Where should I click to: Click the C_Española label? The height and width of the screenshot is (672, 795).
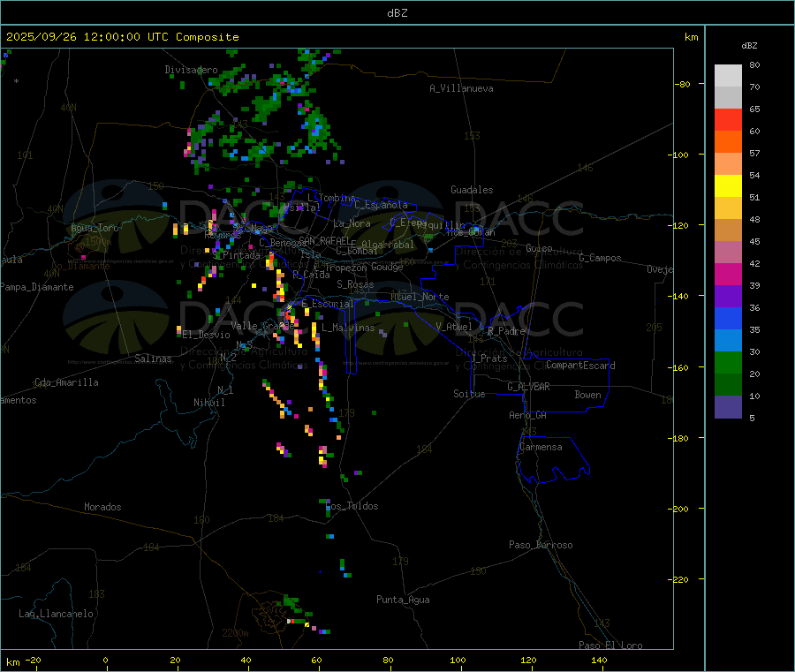tap(381, 205)
